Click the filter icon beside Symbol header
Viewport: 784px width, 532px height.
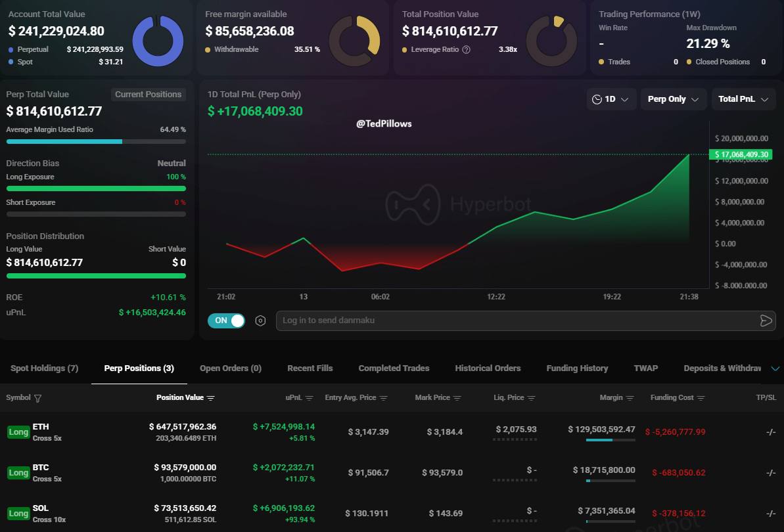(37, 398)
